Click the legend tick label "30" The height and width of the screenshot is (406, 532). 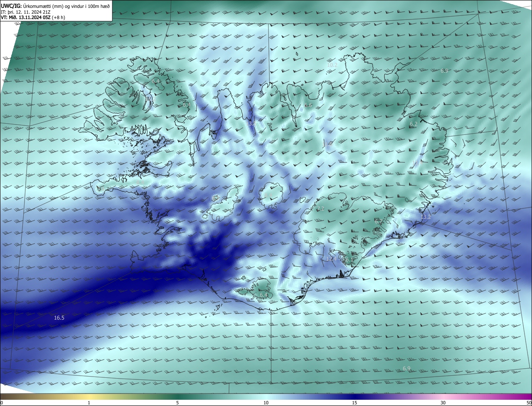(443, 403)
